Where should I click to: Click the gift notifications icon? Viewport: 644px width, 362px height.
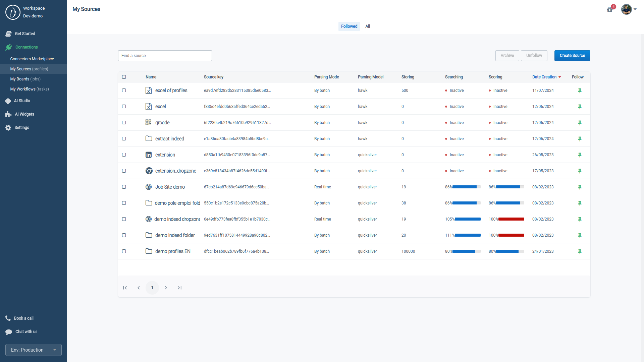tap(610, 9)
